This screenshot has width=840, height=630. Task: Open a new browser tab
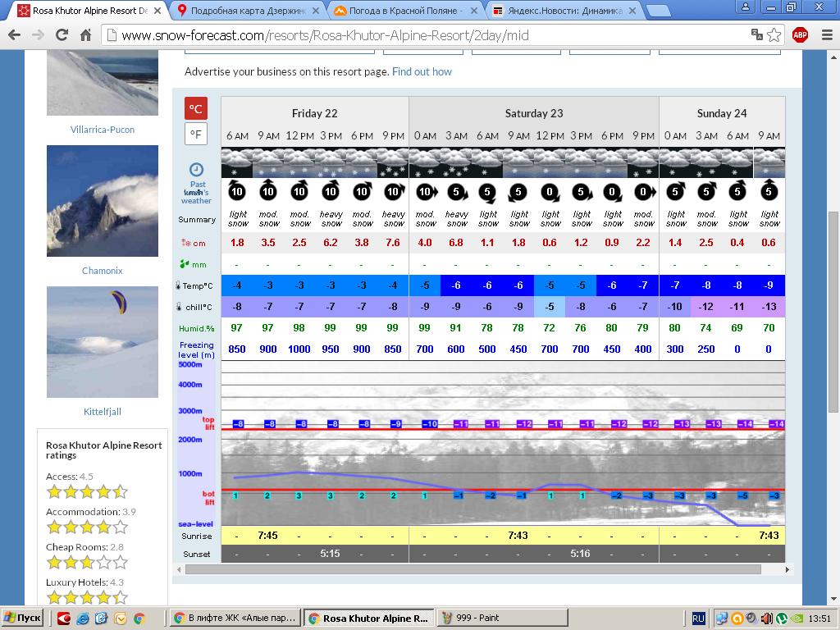[x=658, y=11]
